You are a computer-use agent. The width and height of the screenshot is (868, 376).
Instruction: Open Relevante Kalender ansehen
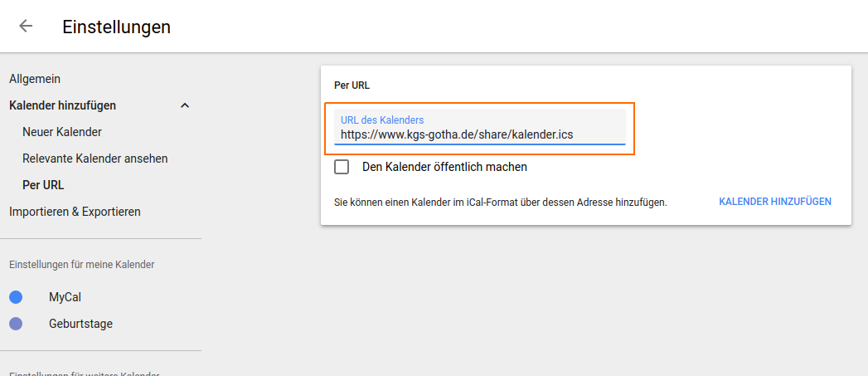pyautogui.click(x=95, y=159)
